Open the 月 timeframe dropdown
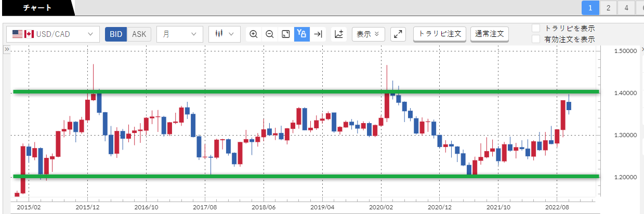Image resolution: width=644 pixels, height=214 pixels. point(179,34)
